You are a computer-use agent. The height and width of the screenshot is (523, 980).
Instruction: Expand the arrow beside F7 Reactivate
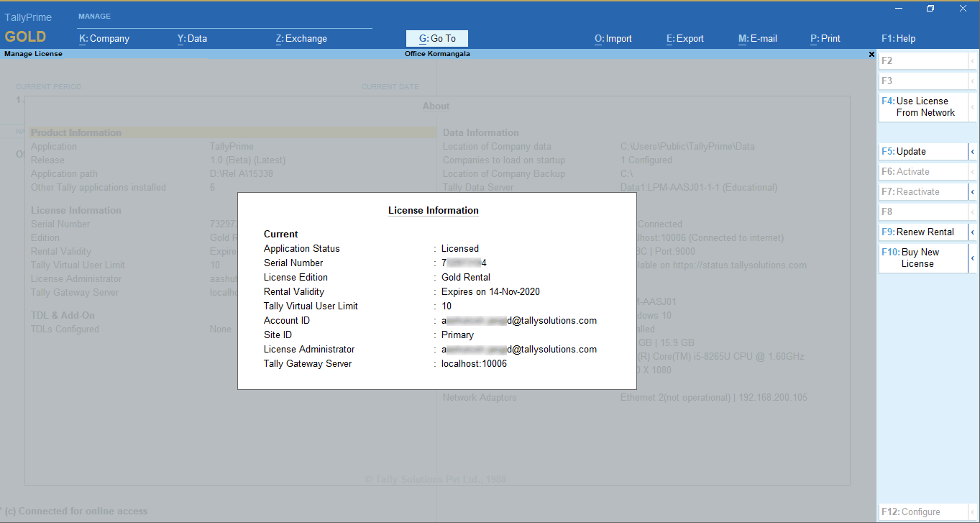[973, 192]
